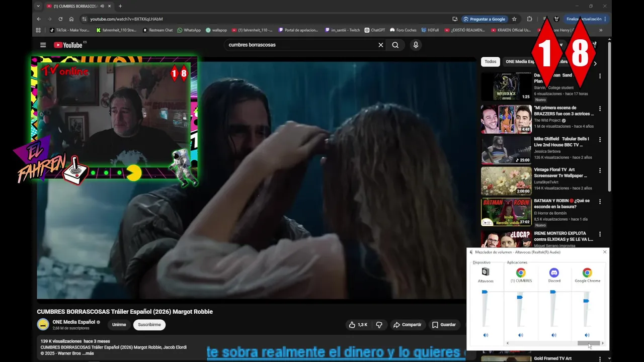Go to YouTube home via the logo
The image size is (644, 362).
coord(68,45)
